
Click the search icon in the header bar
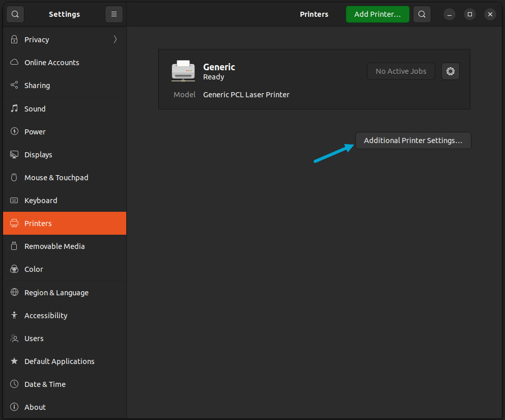point(422,14)
